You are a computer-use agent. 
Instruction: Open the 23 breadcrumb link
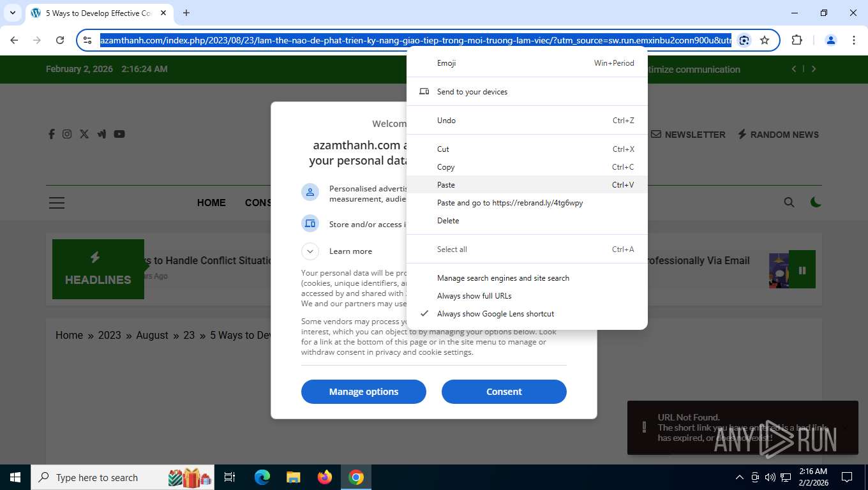click(x=189, y=336)
